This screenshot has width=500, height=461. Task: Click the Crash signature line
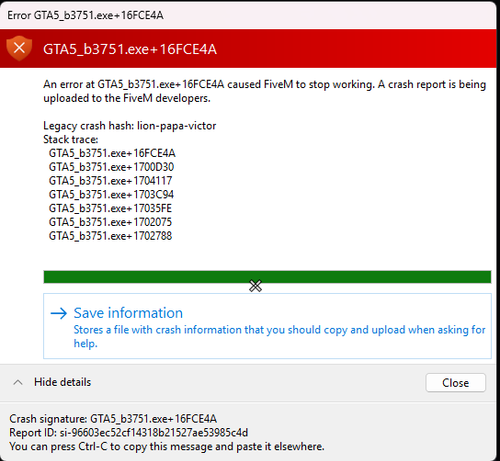tap(113, 419)
